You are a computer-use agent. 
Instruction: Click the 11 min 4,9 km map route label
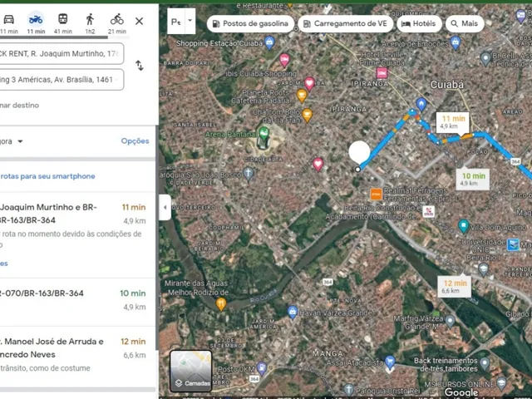pos(453,122)
